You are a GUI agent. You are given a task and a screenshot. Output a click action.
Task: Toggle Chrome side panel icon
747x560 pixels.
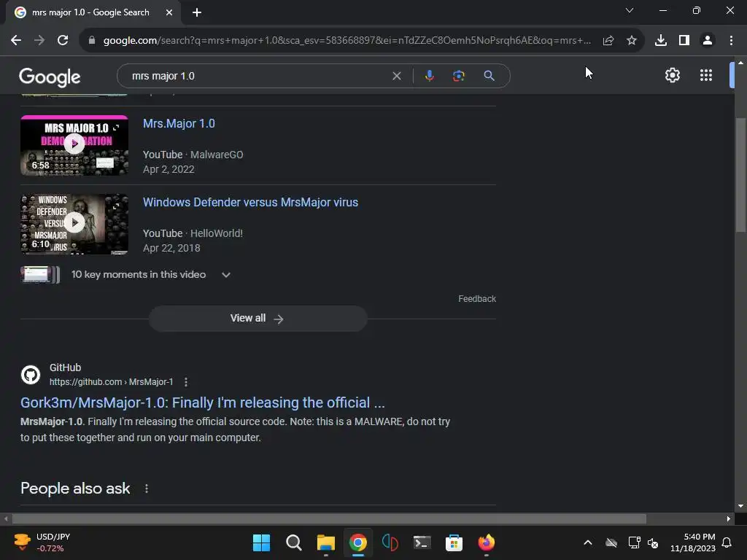point(684,41)
